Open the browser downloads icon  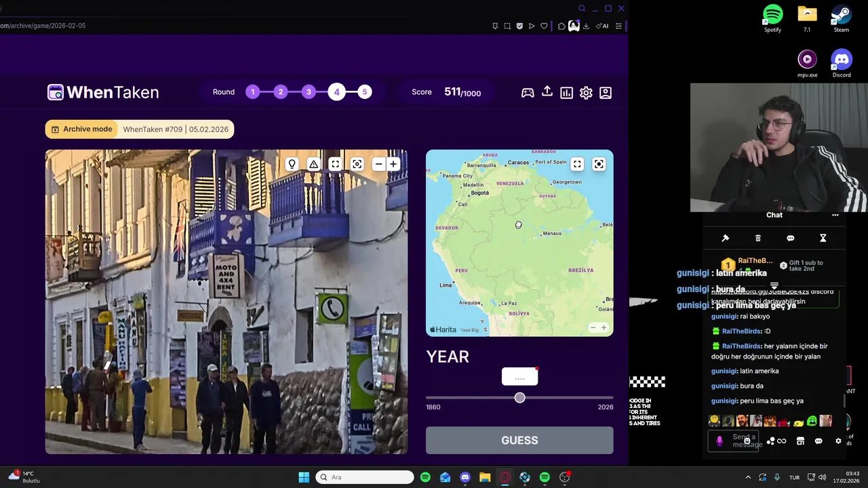(586, 26)
